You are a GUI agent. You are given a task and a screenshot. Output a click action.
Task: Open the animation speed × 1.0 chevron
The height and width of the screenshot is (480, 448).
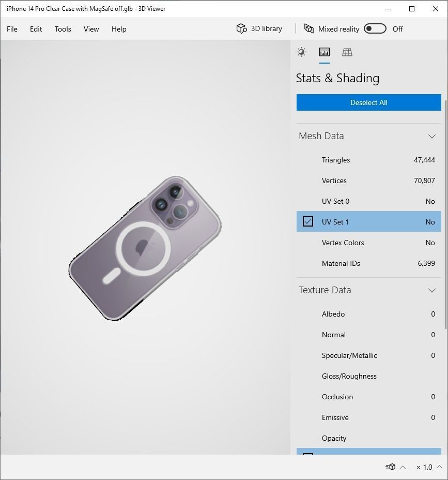(440, 467)
